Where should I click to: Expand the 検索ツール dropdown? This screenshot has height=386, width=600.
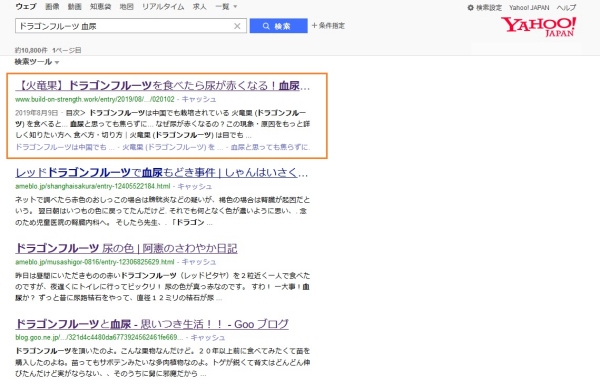pos(37,62)
